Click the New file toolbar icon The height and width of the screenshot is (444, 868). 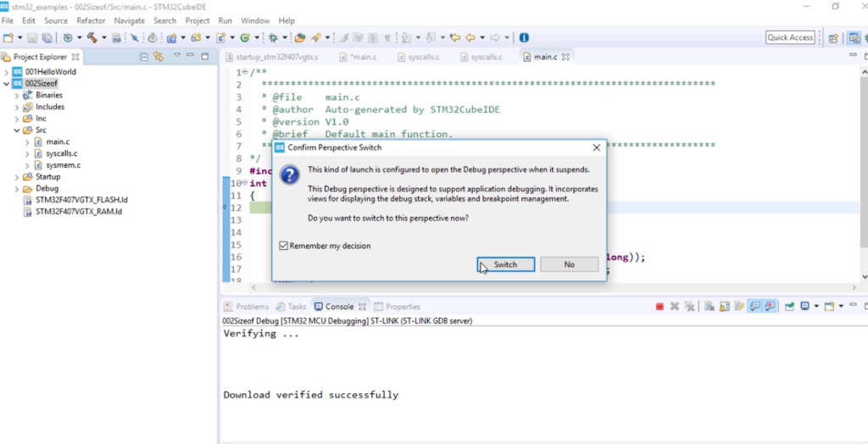point(8,37)
